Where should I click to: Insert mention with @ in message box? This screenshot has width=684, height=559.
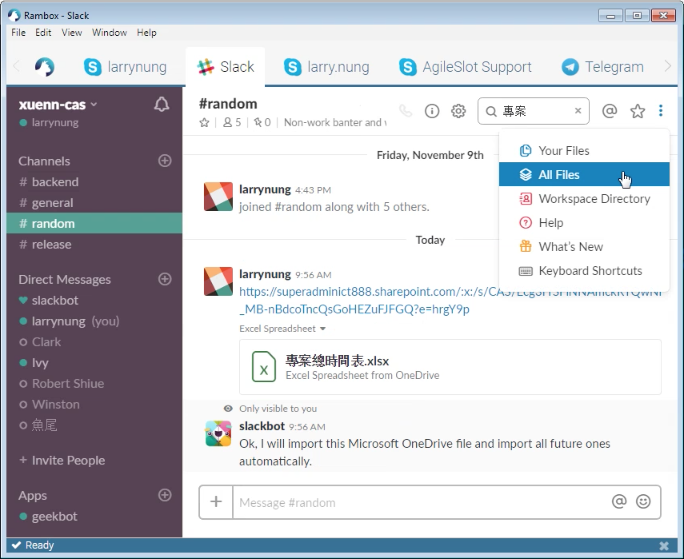(619, 502)
